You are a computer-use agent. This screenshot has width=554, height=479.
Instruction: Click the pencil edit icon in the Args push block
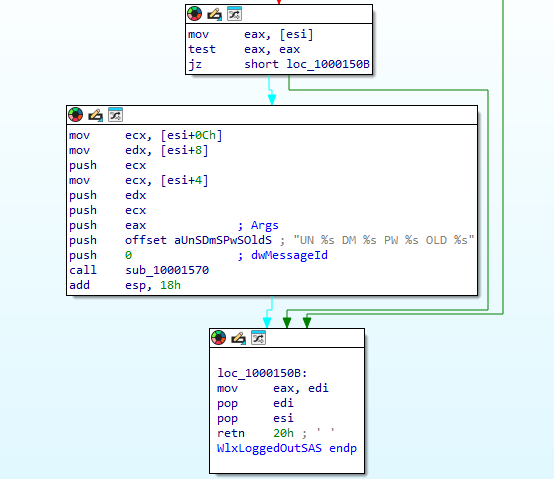95,115
